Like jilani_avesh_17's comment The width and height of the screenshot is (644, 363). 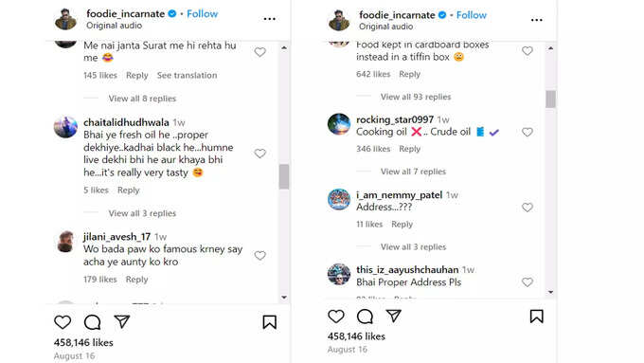pyautogui.click(x=260, y=255)
